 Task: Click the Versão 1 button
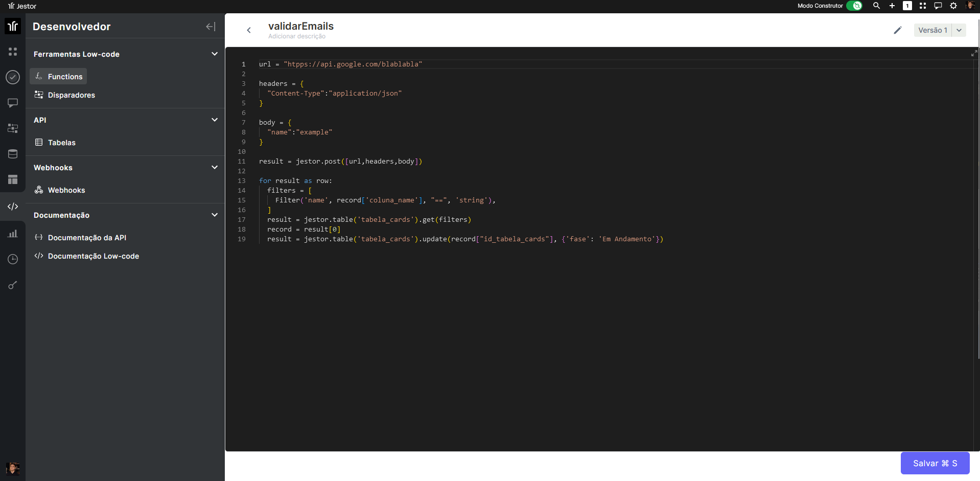pos(932,30)
